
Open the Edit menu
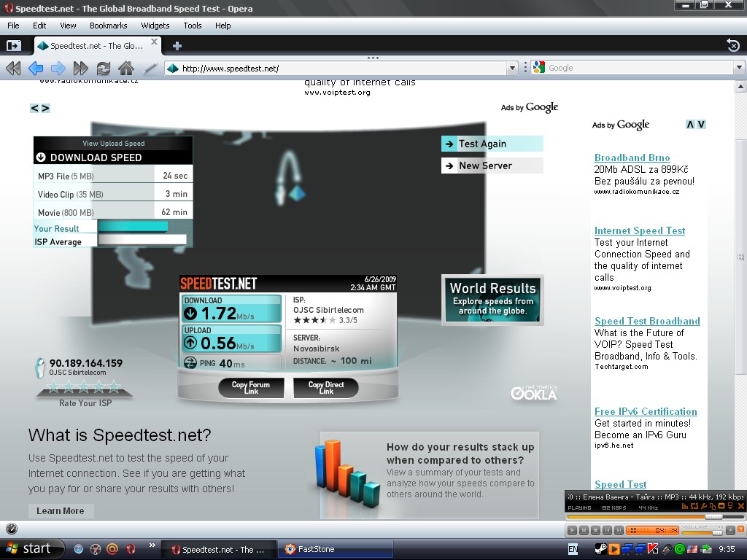click(x=39, y=26)
